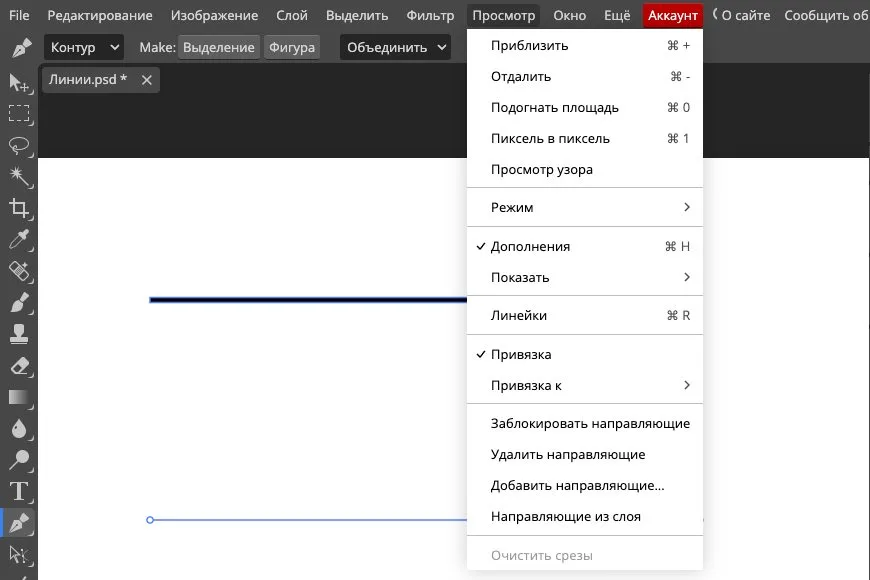Click the path anchor point on canvas
Screen dimensions: 870x580
point(150,520)
